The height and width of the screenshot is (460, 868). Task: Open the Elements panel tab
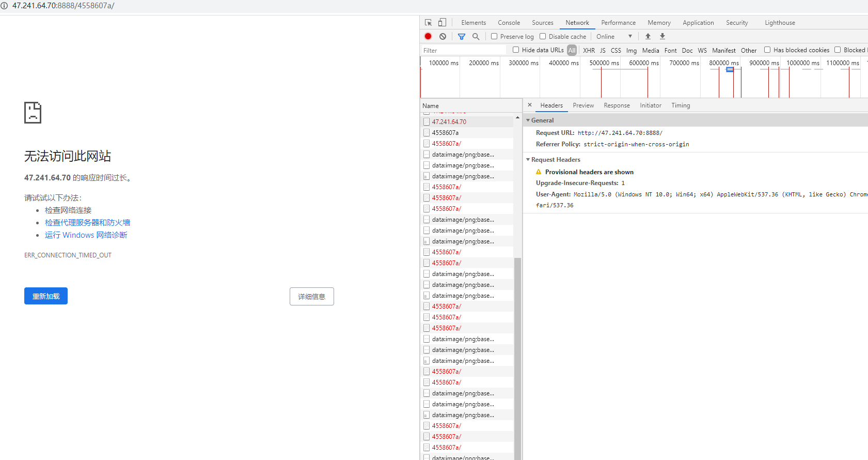tap(474, 23)
